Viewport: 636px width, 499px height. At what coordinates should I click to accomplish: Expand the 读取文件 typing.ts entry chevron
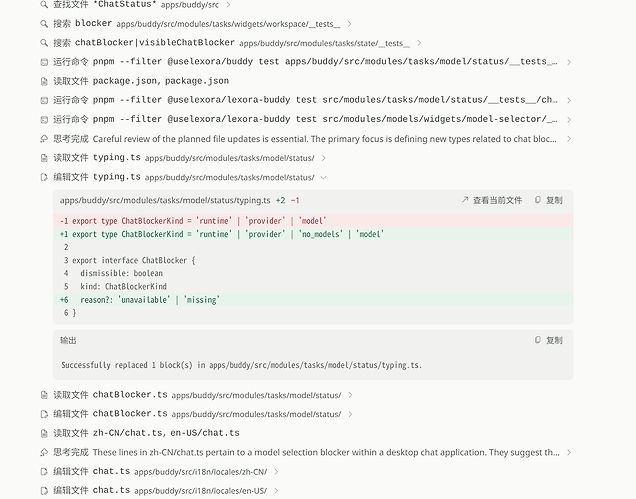pos(323,158)
